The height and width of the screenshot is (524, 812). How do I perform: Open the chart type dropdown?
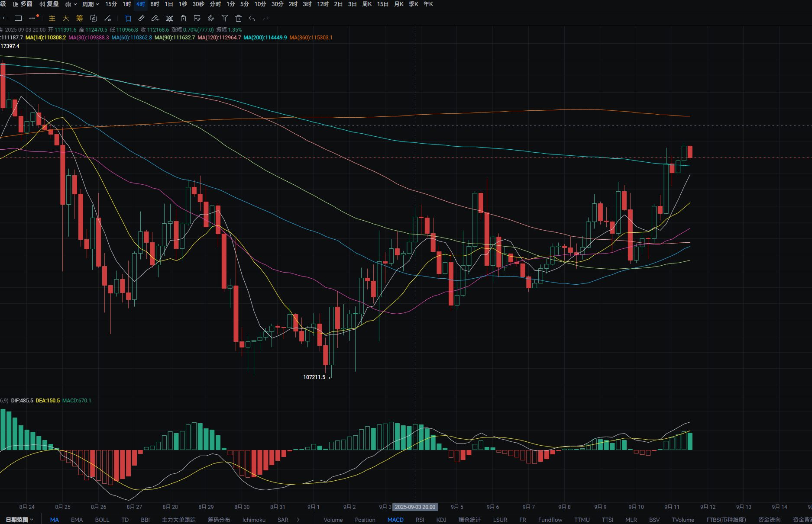[x=71, y=4]
